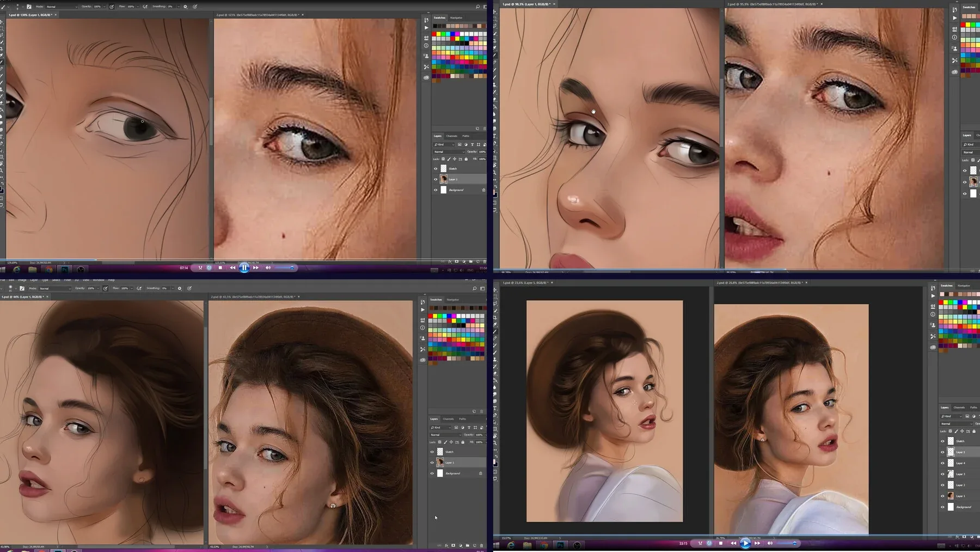The height and width of the screenshot is (552, 980).
Task: Open Kind filter dropdown in bottom-left Layers panel
Action: pyautogui.click(x=440, y=427)
